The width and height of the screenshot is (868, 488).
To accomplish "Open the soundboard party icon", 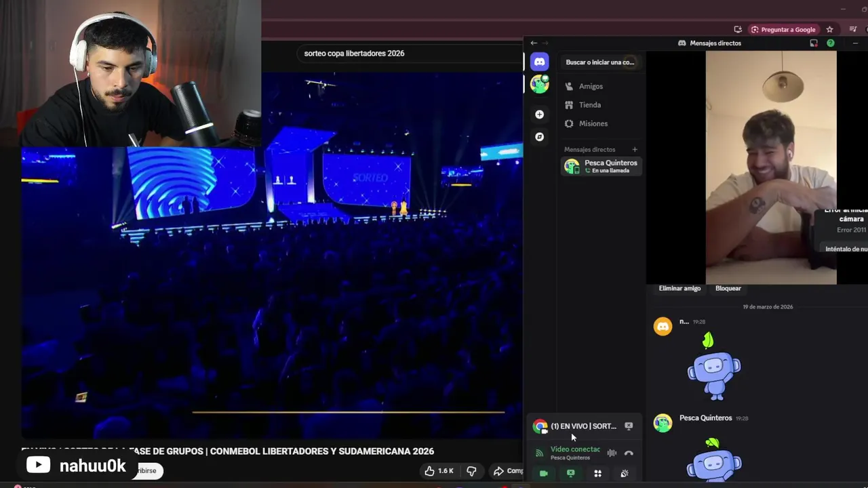I will pos(625,474).
